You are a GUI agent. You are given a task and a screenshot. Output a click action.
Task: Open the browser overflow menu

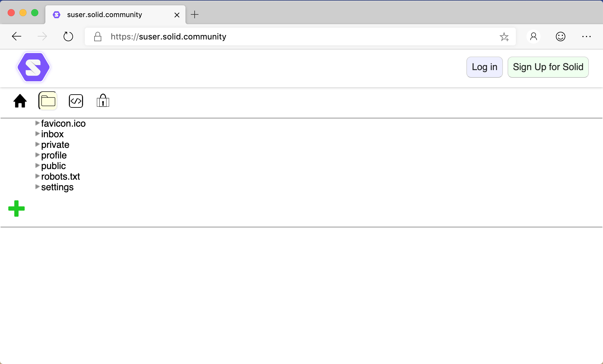pos(587,37)
